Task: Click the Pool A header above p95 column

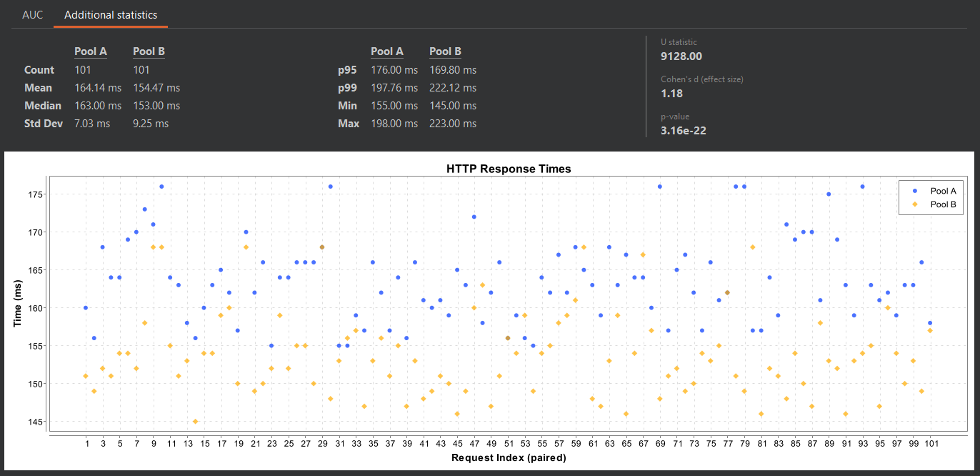Action: pos(386,51)
